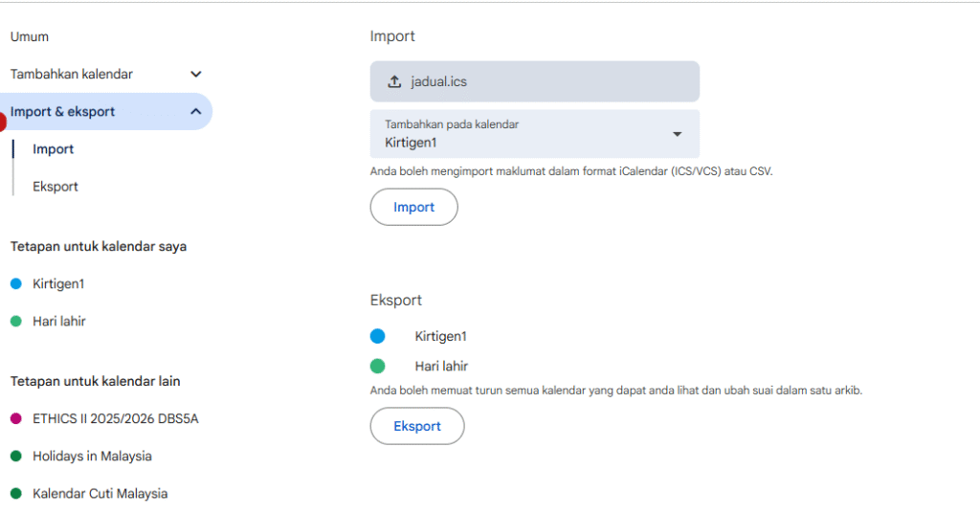Open Kalendar Cuti Malaysia settings

click(100, 494)
